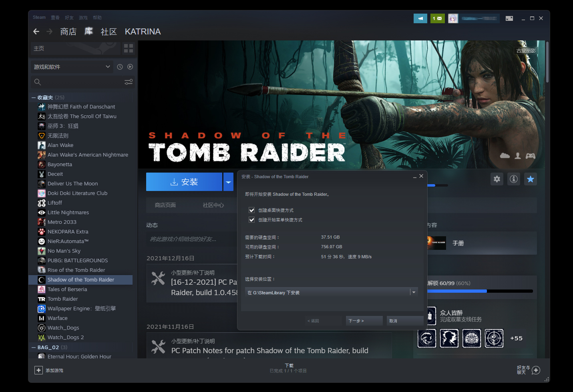Open game settings gear icon
This screenshot has height=392, width=573.
pos(497,179)
